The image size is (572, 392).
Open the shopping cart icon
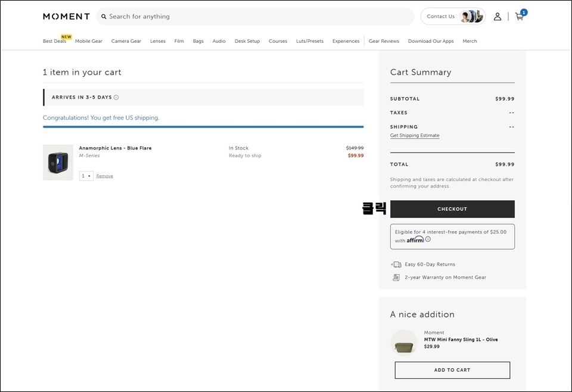coord(519,17)
